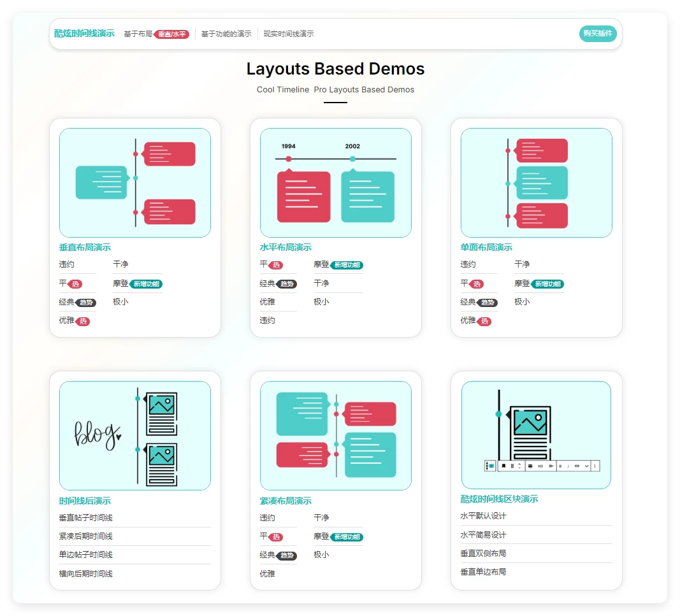Click the compact layout demo thumbnail
Screen dimensions: 680x616
[335, 436]
